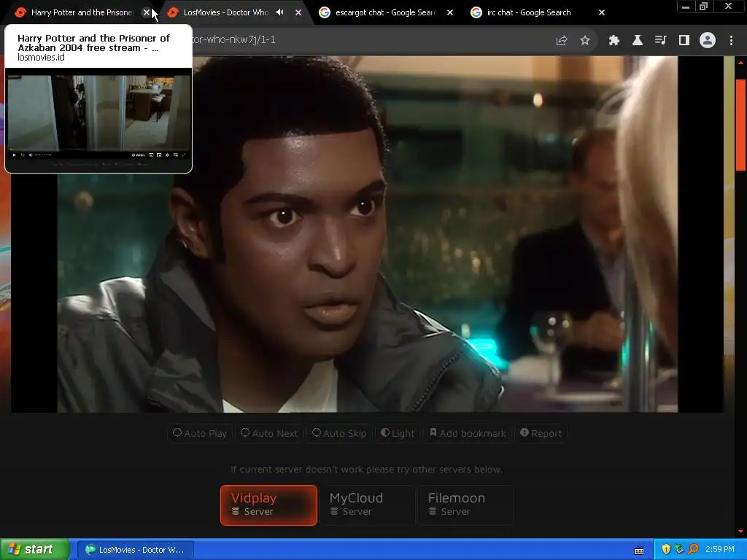Toggle the side panel icon

[684, 41]
